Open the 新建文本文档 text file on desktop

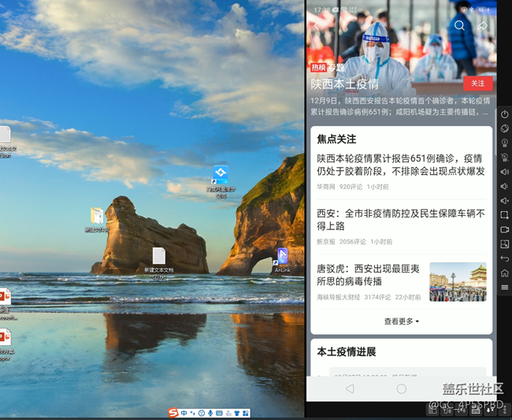(158, 260)
